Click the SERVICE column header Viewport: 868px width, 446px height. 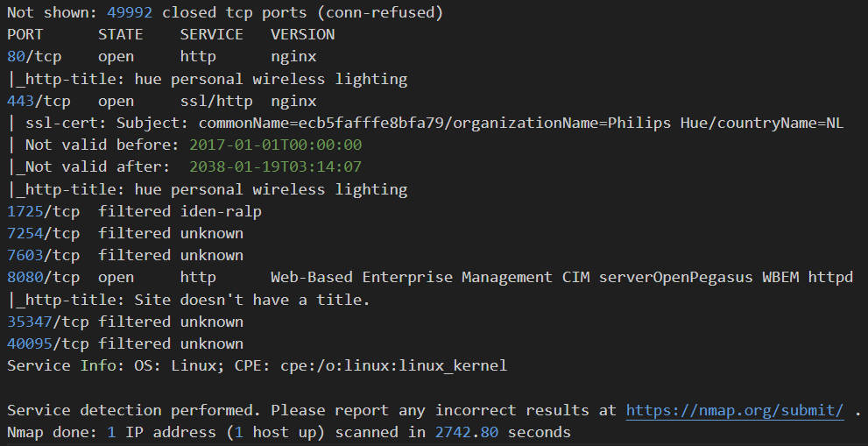tap(211, 34)
